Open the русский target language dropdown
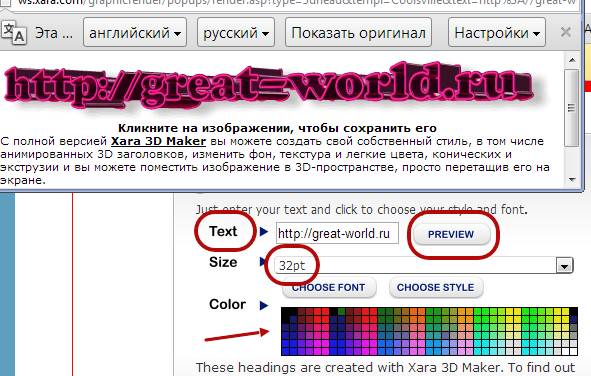This screenshot has height=376, width=591. [x=236, y=33]
